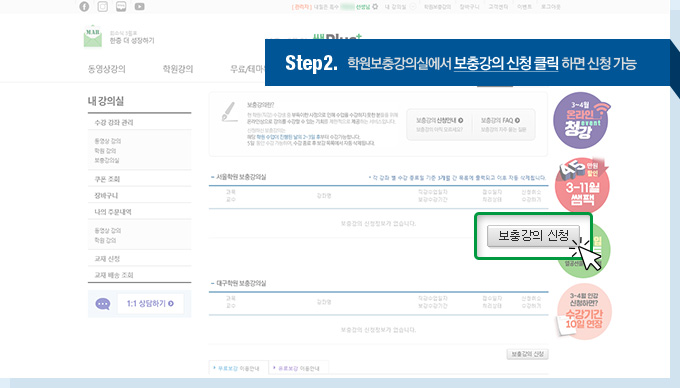Viewport: 680px width, 388px height.
Task: Open 보충강의 신청안내 link
Action: click(439, 121)
